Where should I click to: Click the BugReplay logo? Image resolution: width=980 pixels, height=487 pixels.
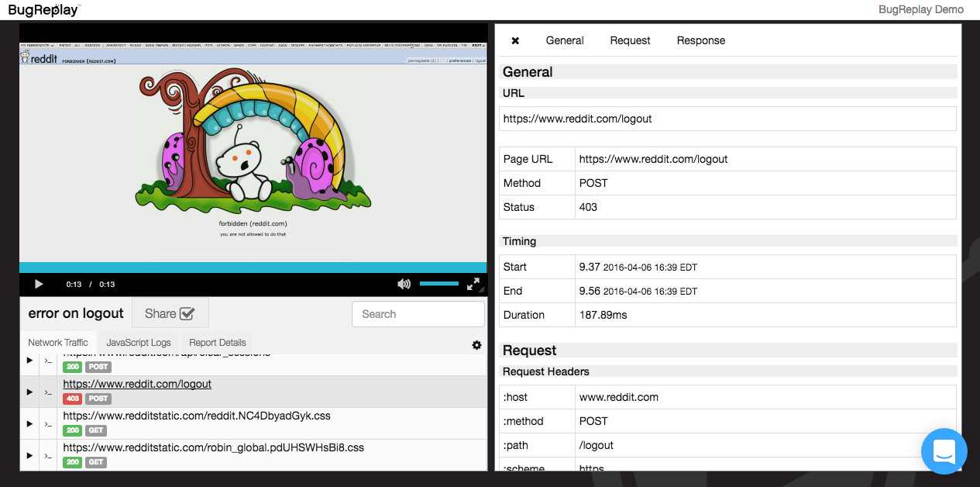[x=43, y=9]
